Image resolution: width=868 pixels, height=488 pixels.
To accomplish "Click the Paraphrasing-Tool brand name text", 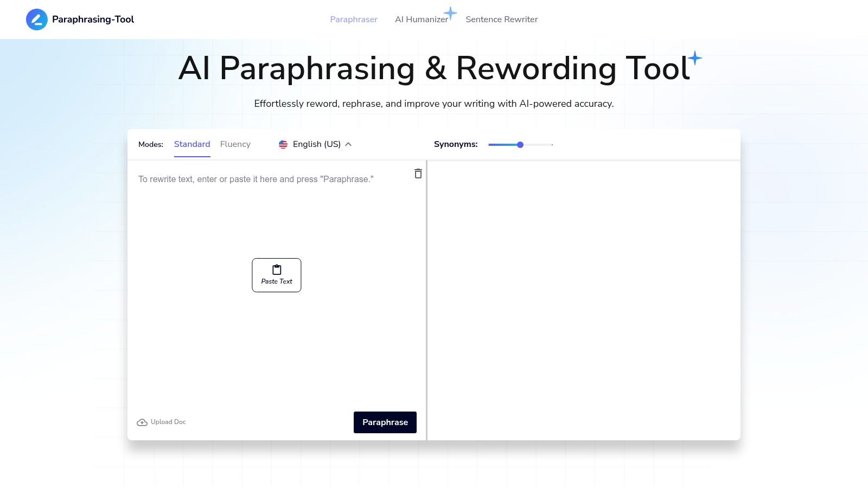I will point(93,20).
